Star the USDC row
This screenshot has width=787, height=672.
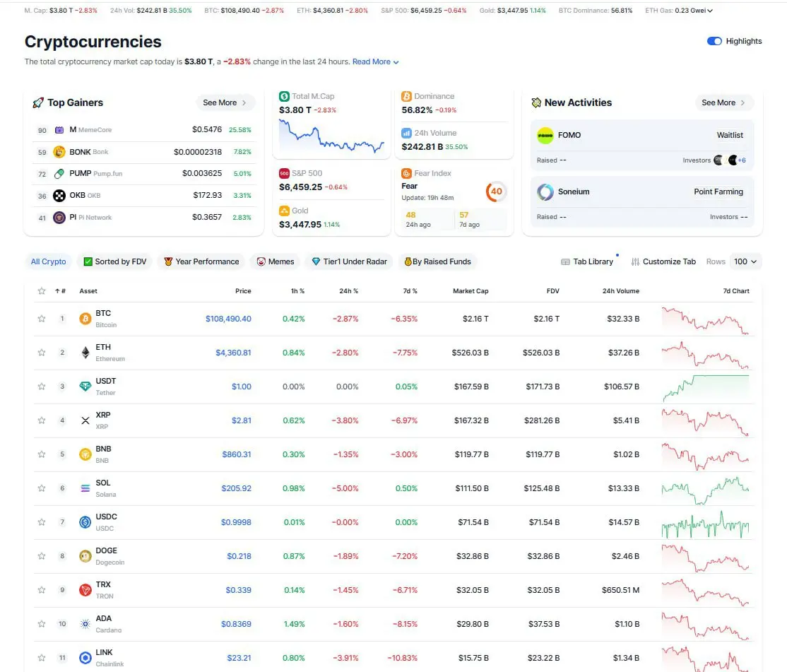42,522
